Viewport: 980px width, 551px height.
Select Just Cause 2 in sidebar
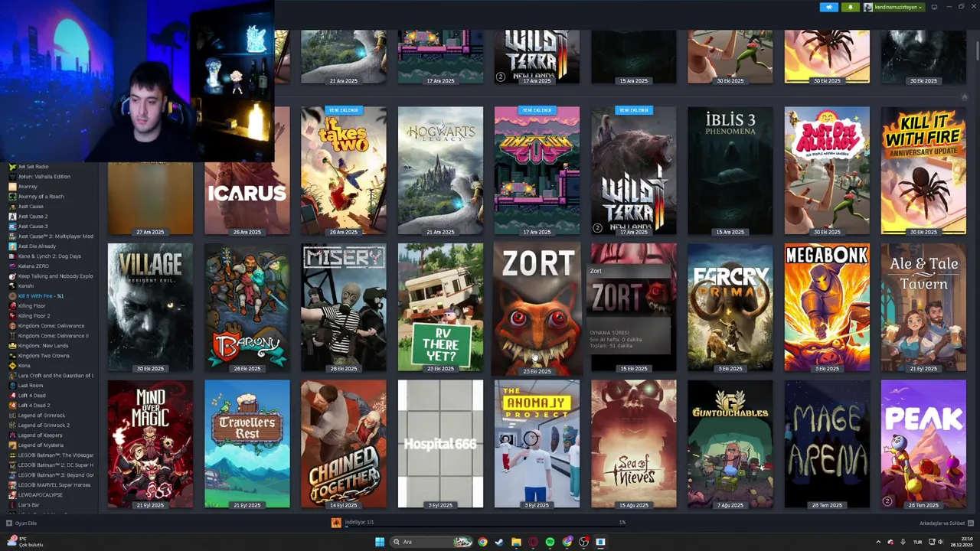point(32,217)
